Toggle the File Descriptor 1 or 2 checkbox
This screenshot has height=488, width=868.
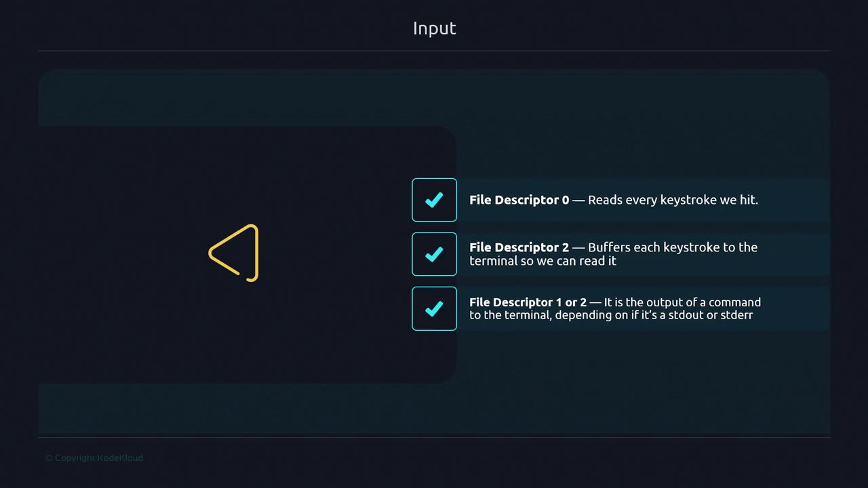(x=434, y=308)
